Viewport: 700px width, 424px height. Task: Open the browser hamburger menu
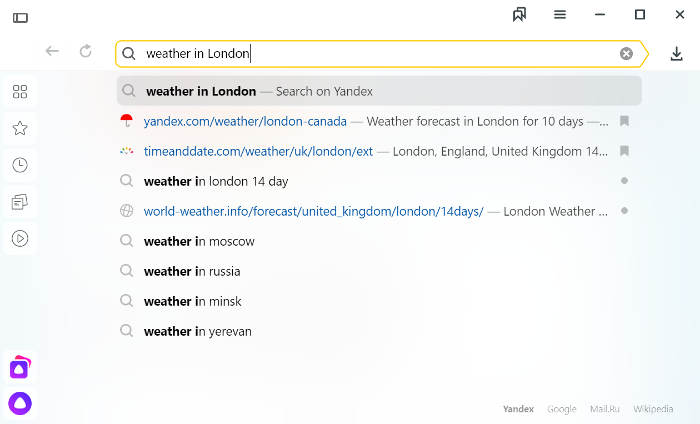pyautogui.click(x=560, y=15)
